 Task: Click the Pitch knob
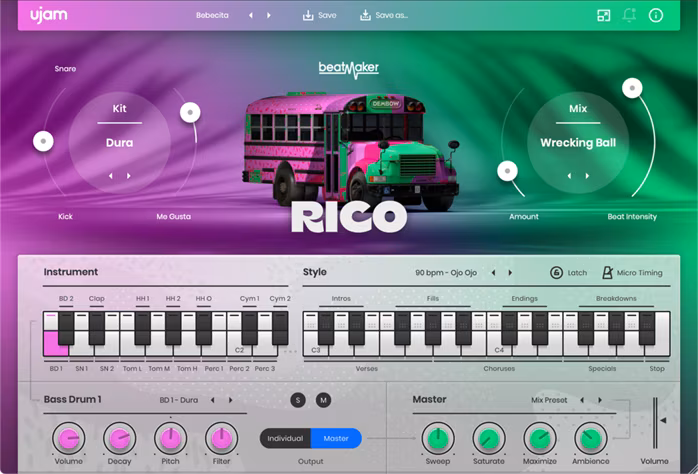170,438
